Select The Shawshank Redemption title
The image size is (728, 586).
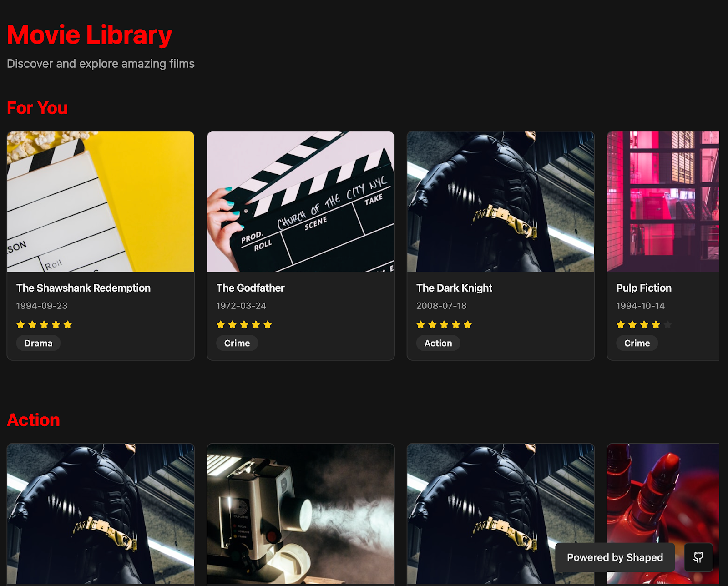(83, 288)
